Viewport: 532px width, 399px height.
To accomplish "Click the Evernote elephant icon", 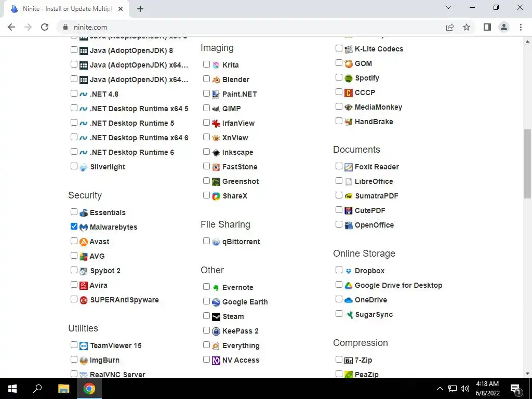I will [x=216, y=288].
